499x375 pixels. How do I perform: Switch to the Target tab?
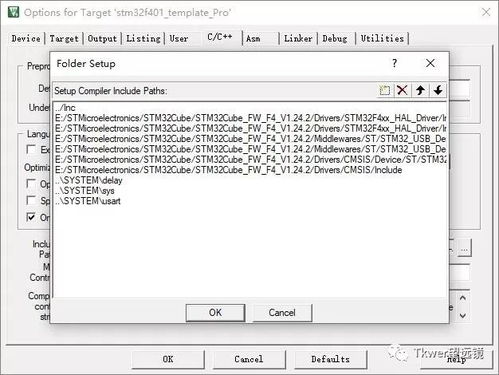[x=64, y=39]
